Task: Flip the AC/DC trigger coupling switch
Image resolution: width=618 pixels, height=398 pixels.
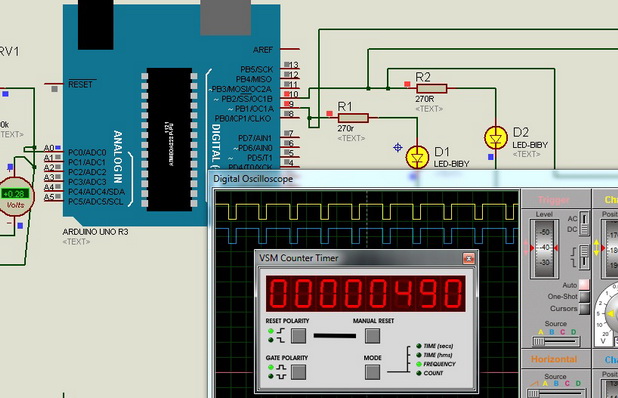Action: 584,224
